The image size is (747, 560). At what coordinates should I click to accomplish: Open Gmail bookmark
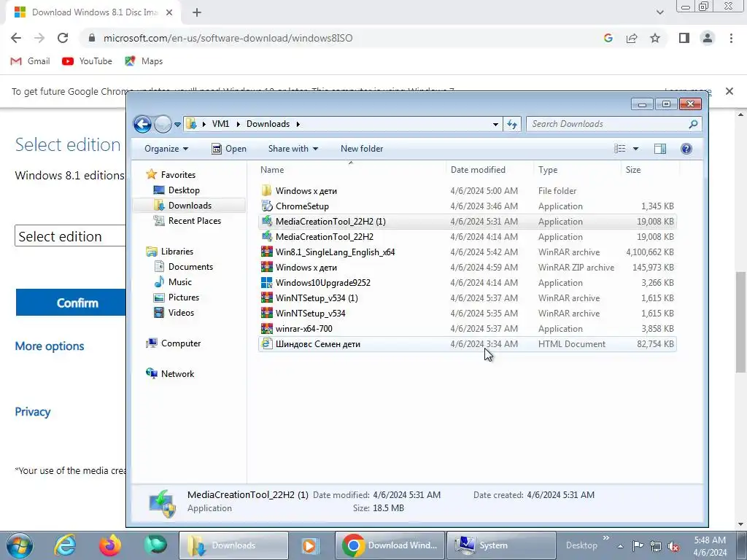click(31, 61)
